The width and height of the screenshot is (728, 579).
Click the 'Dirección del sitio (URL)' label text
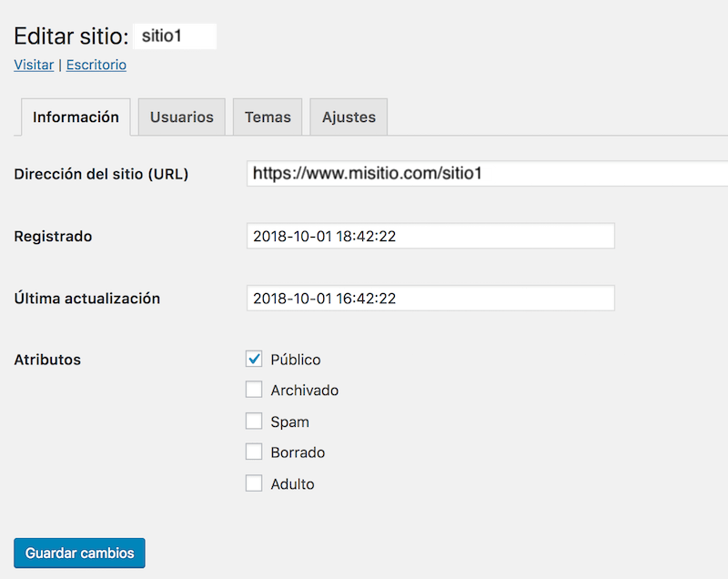click(101, 174)
